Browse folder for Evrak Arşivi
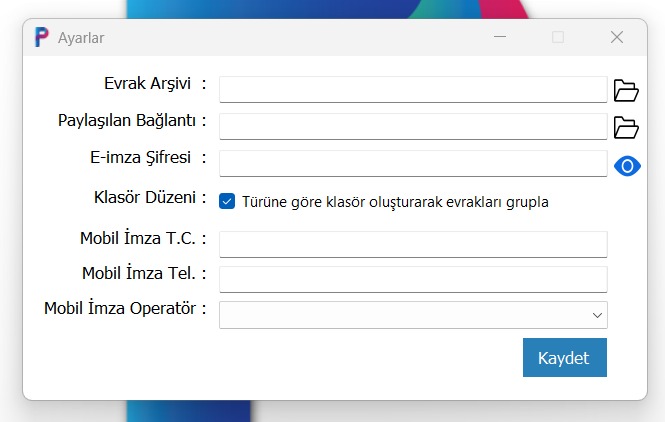This screenshot has width=665, height=422. pos(626,91)
